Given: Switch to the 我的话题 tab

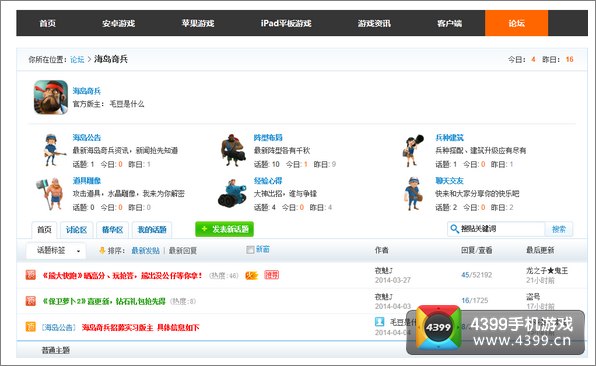Looking at the screenshot, I should coord(152,230).
